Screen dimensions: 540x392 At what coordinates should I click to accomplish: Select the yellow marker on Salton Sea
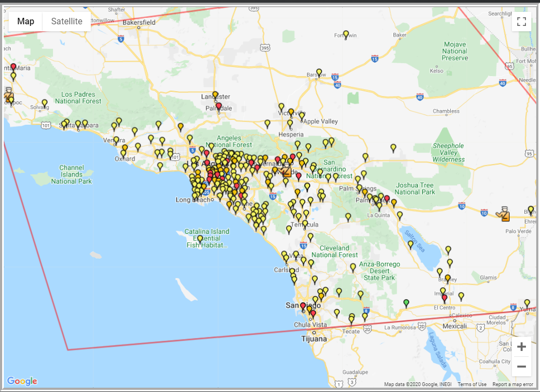pos(410,245)
